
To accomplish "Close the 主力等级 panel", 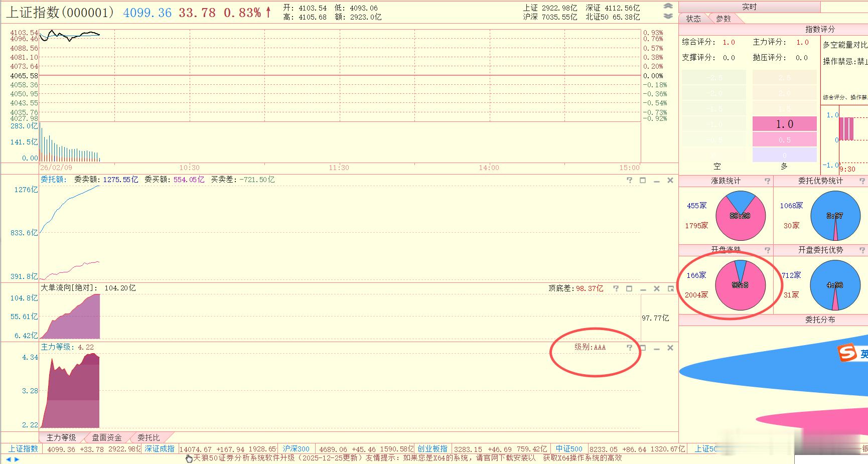I will point(670,348).
